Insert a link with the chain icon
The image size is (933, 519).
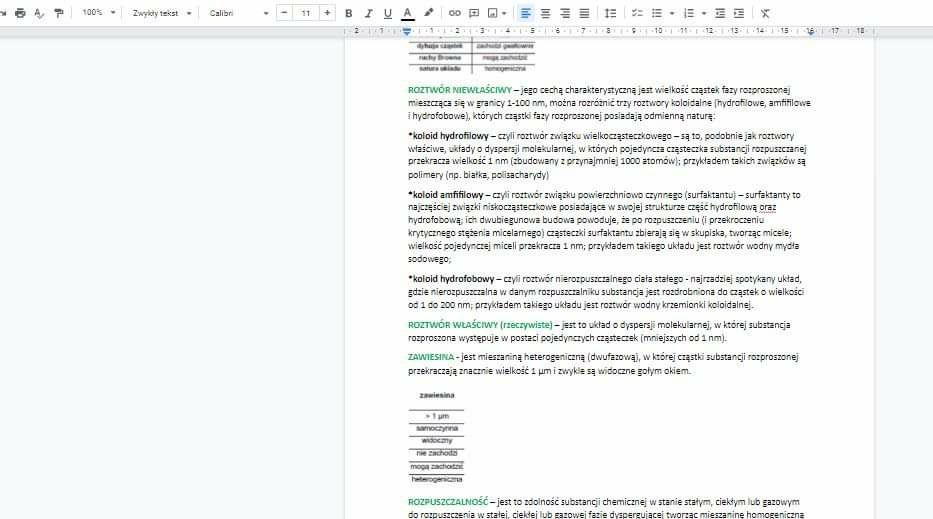[455, 13]
